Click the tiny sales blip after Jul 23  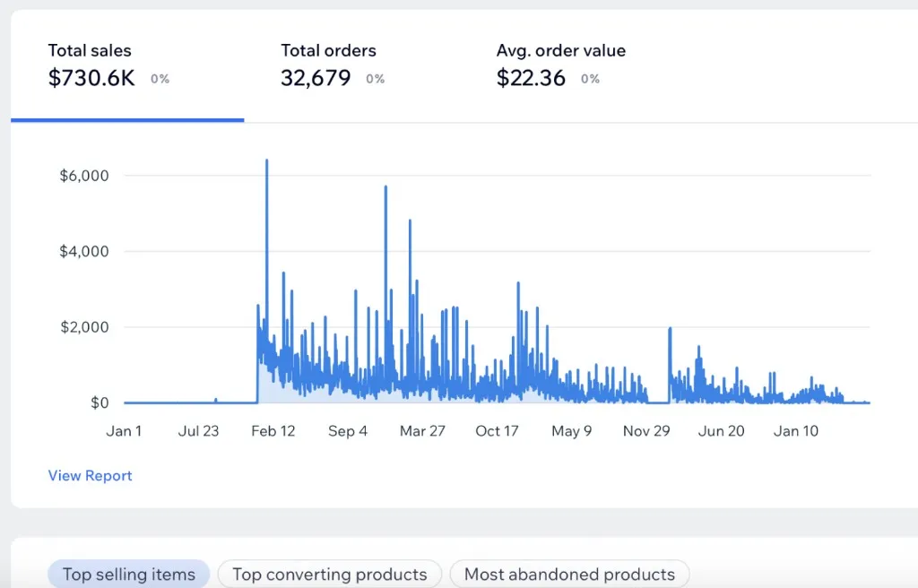216,400
